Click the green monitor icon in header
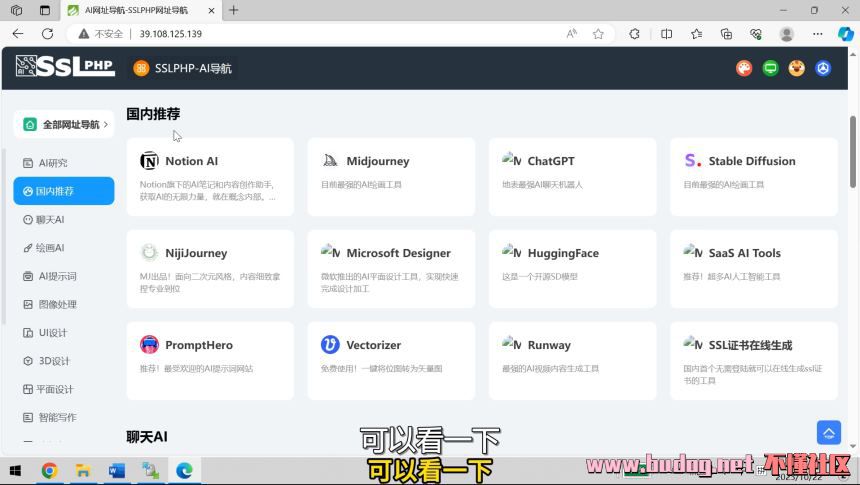 coord(770,68)
